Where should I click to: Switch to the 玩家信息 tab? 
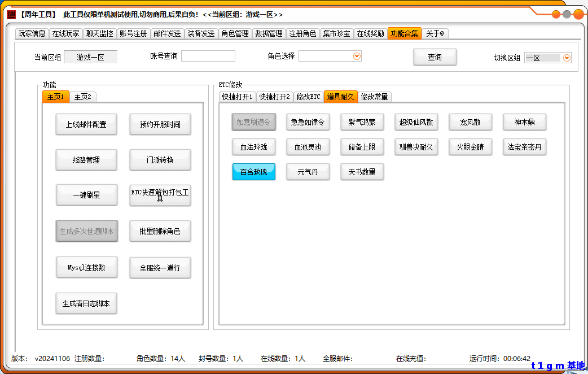tap(32, 33)
